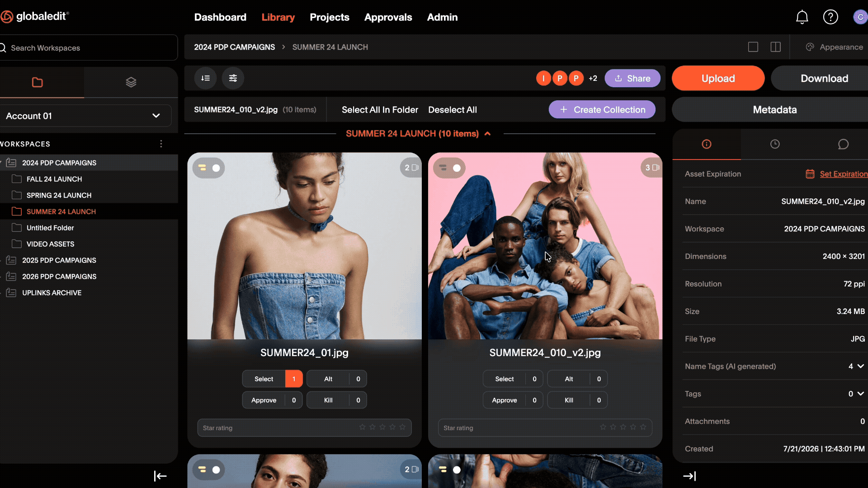Rate SUMMER24_010_v2.jpg three stars
The image size is (868, 488).
tap(623, 427)
